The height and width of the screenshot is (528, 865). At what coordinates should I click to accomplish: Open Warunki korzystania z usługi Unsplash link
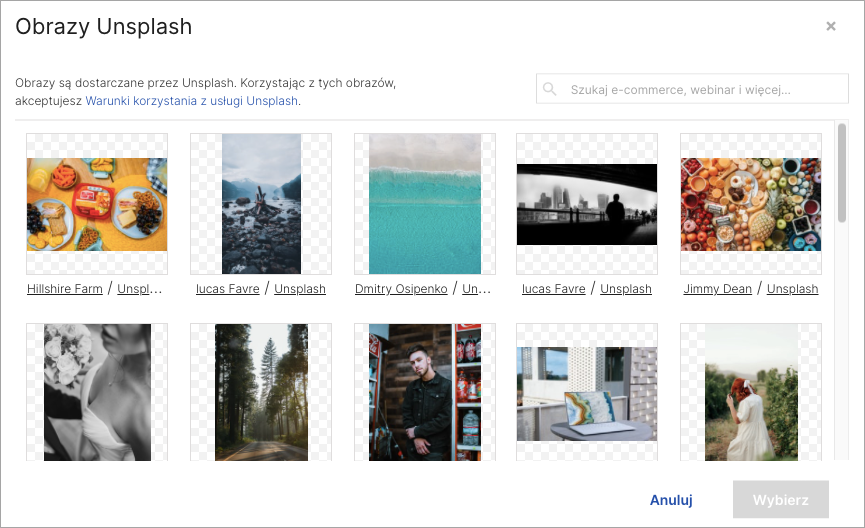click(192, 101)
